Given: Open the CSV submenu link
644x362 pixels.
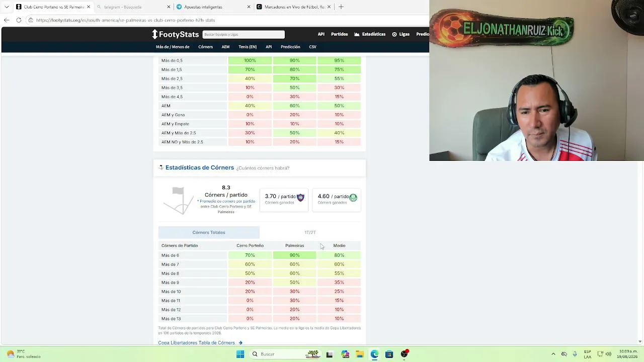Looking at the screenshot, I should coord(312,47).
